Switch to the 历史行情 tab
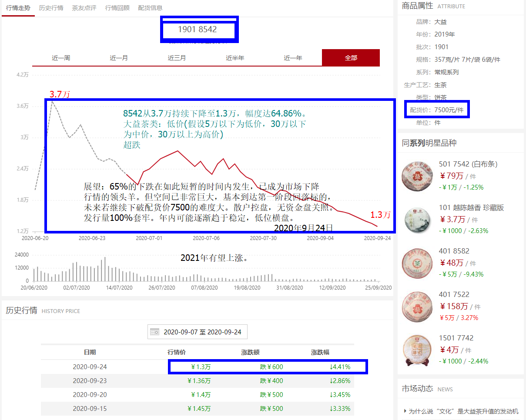526x420 pixels. (x=51, y=8)
